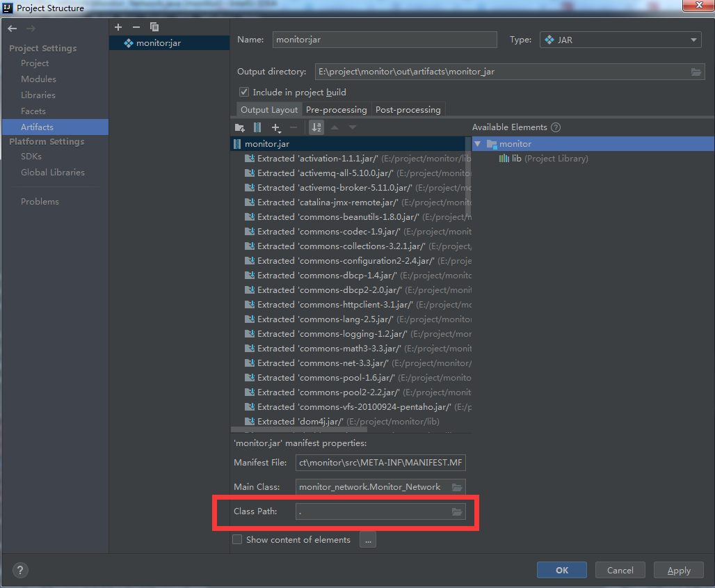Open the help question mark button
This screenshot has height=588, width=715.
point(20,570)
